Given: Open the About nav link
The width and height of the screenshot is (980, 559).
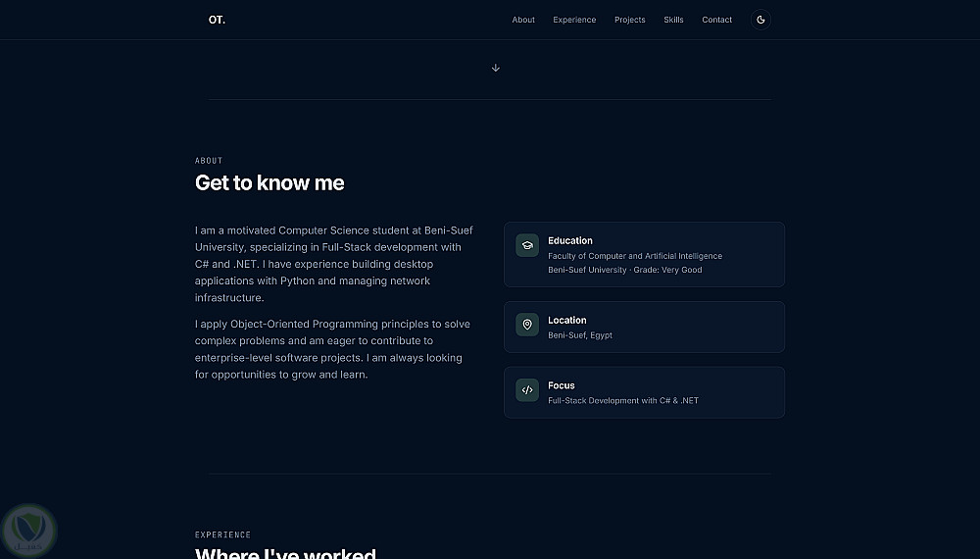Looking at the screenshot, I should tap(523, 20).
